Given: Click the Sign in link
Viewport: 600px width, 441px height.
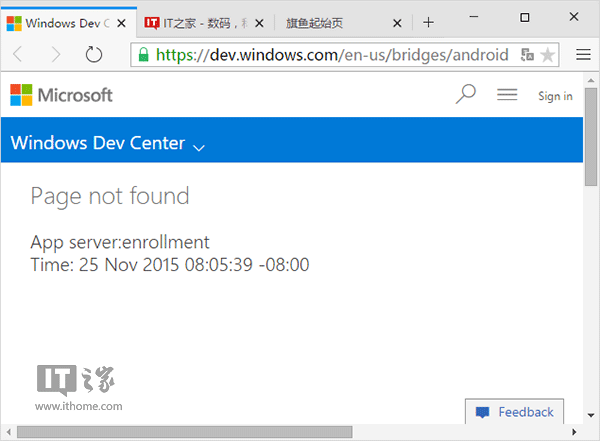Looking at the screenshot, I should pos(555,96).
